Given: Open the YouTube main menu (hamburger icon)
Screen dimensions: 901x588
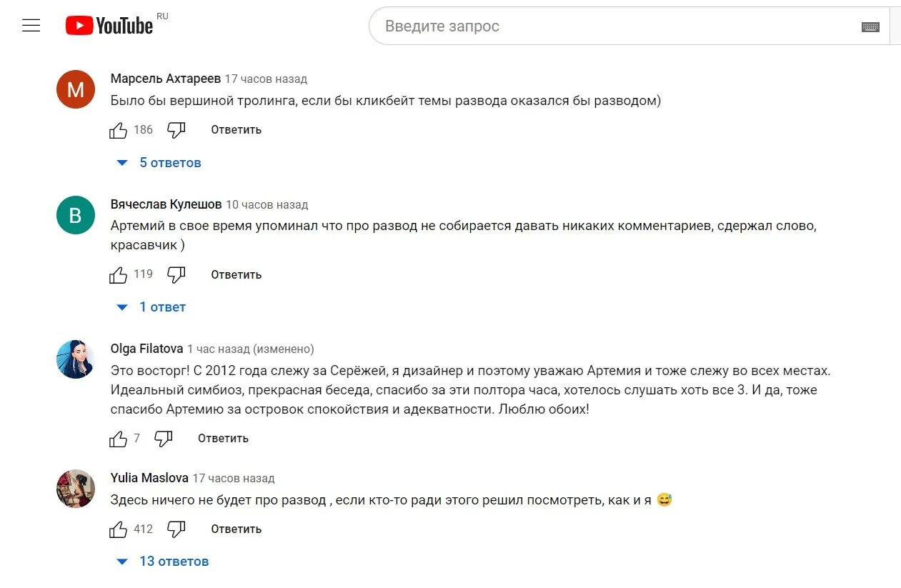Looking at the screenshot, I should tap(31, 24).
